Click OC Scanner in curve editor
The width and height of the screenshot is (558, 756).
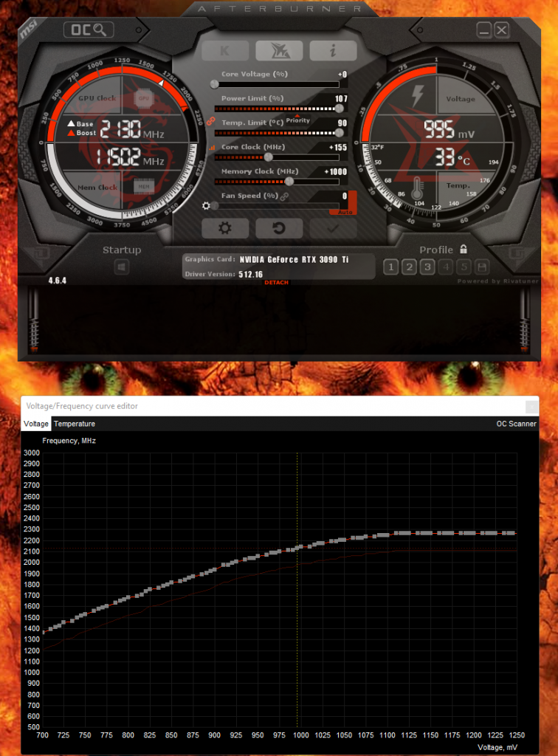click(x=516, y=424)
